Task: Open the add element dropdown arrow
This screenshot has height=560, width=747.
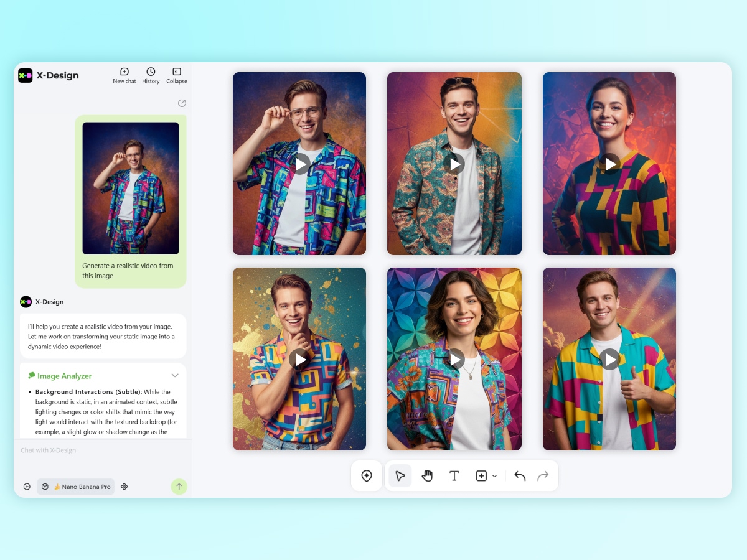Action: (495, 476)
